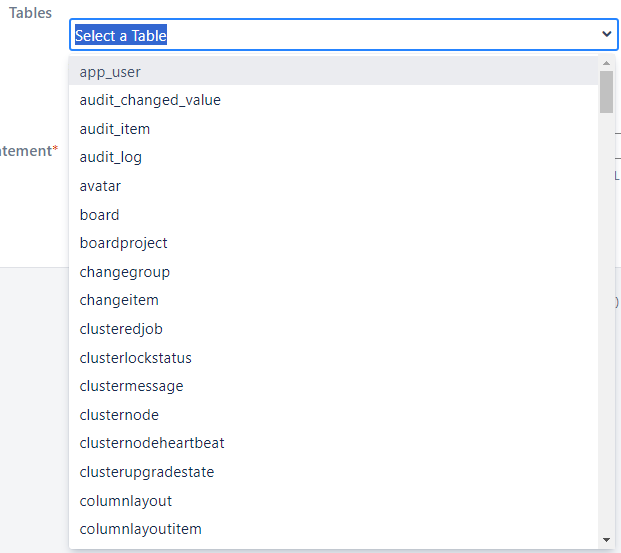The height and width of the screenshot is (553, 621).
Task: Select clusteredjob table option
Action: (x=121, y=329)
